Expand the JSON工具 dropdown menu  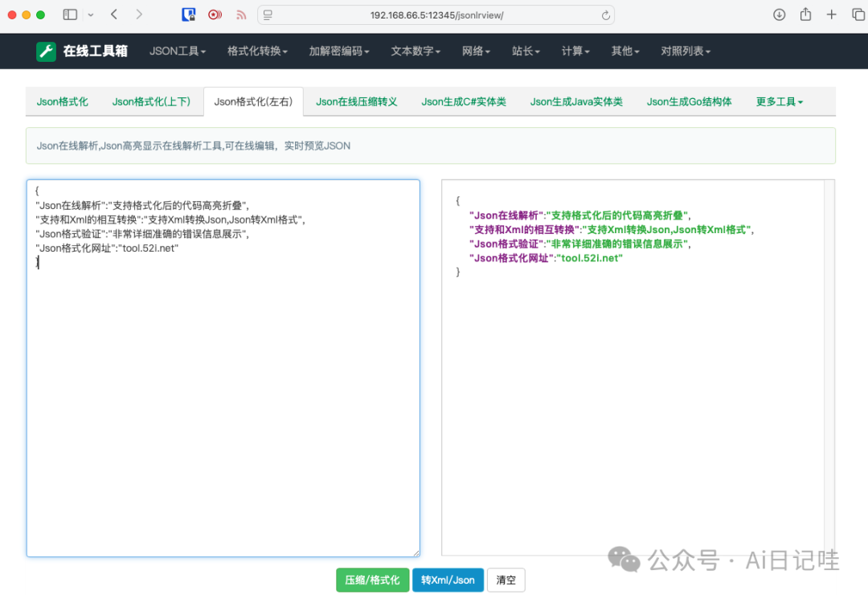click(x=177, y=51)
